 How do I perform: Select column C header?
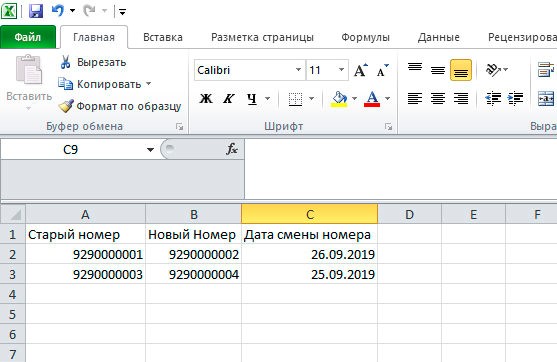tap(309, 215)
